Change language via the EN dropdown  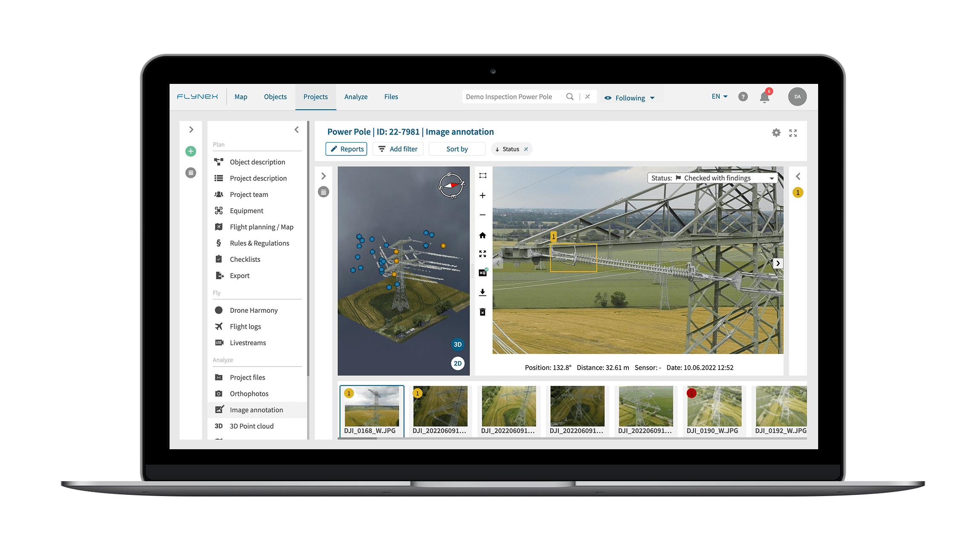(x=719, y=96)
